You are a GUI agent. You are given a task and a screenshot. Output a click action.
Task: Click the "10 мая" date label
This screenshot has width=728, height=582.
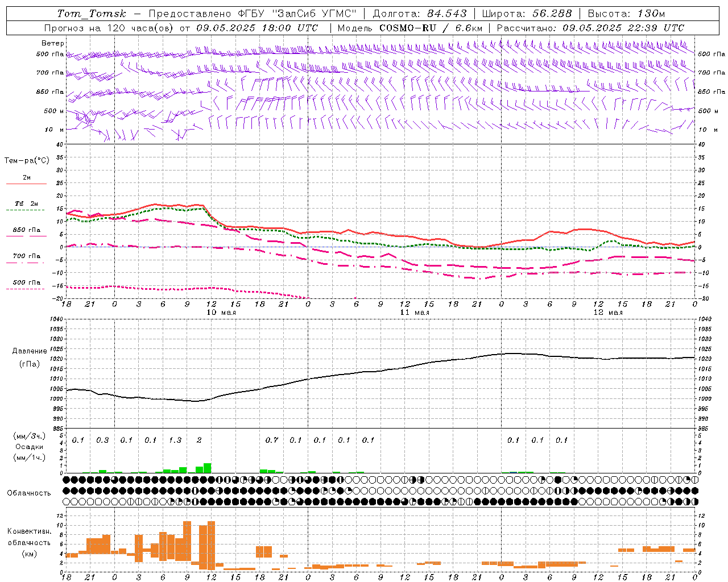221,313
